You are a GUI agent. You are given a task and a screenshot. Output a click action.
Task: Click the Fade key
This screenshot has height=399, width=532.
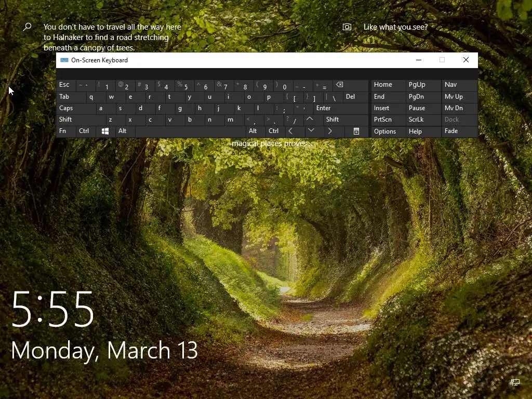click(459, 131)
